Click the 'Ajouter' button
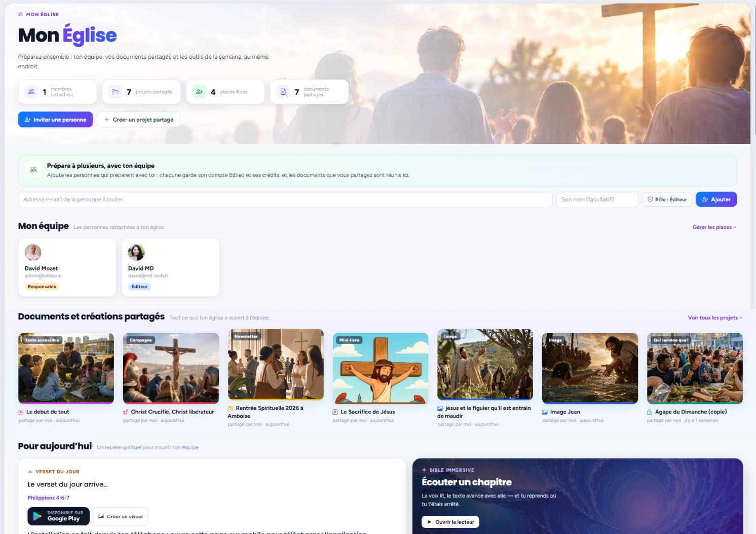 tap(716, 200)
